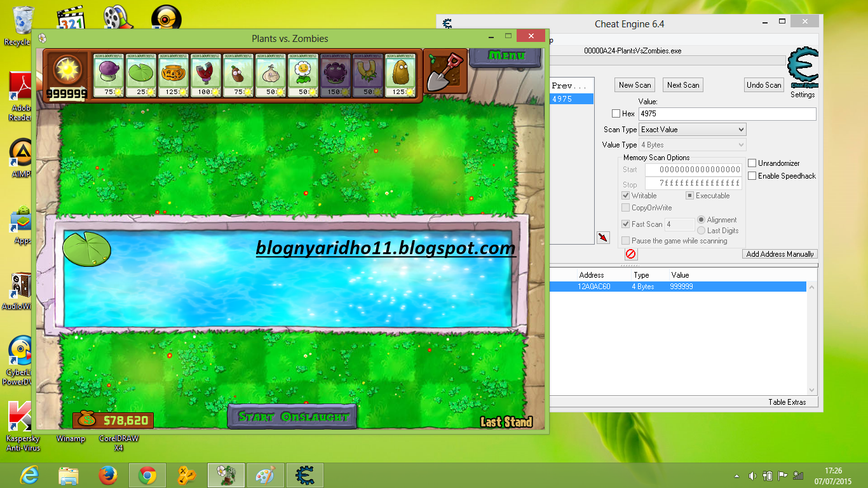This screenshot has width=868, height=488.
Task: Open Internet Explorer from taskbar
Action: pos(29,475)
